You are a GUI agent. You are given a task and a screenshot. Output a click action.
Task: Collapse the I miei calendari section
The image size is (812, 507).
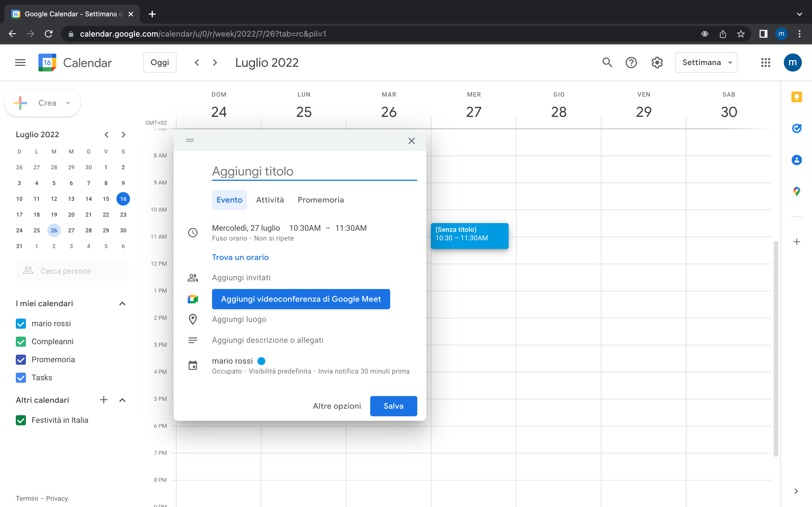pos(122,303)
